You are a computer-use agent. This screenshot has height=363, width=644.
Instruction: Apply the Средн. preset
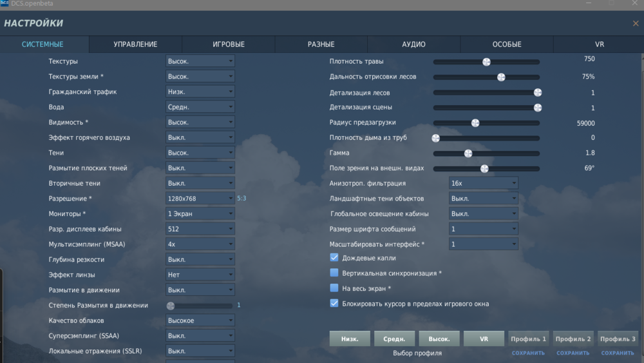(394, 338)
